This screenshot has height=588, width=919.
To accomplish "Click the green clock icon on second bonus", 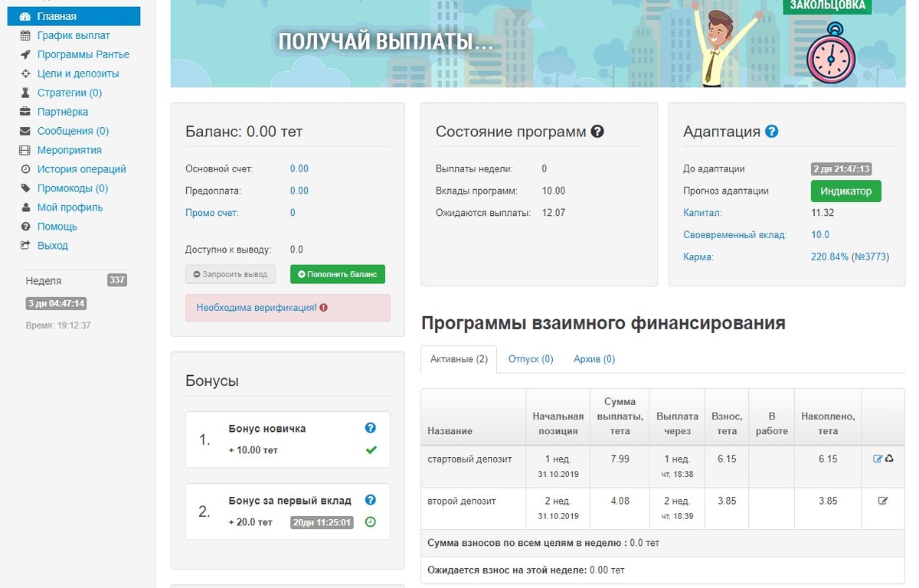I will coord(371,522).
